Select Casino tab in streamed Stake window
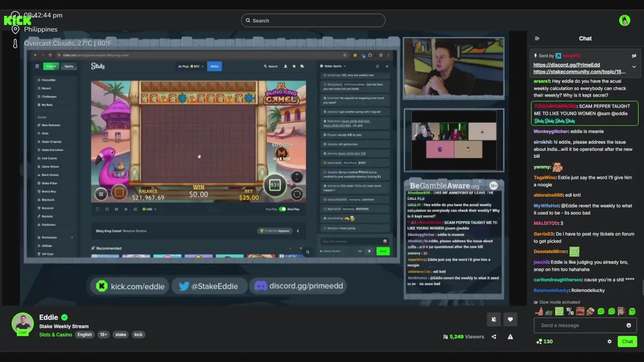Screen dimensions: 644x362 click(51, 66)
